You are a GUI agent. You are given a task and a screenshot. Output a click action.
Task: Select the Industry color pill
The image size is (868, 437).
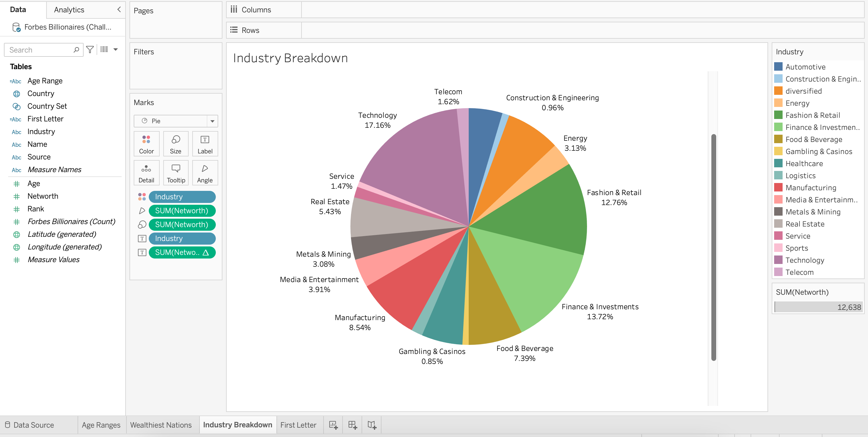(x=182, y=197)
